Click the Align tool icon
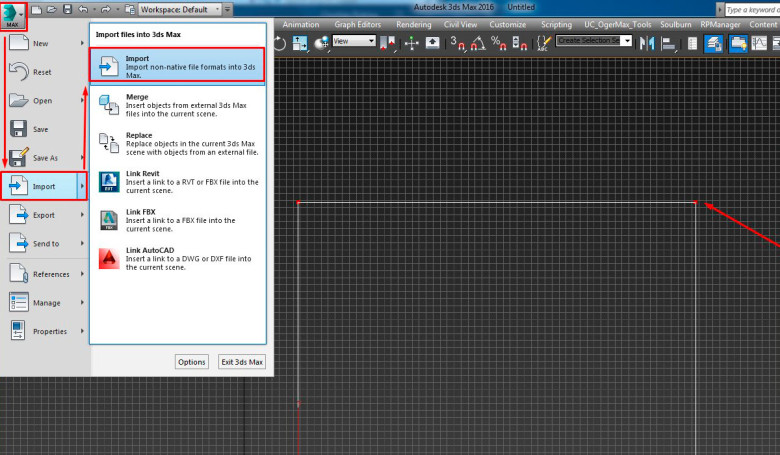The width and height of the screenshot is (780, 455). [669, 44]
